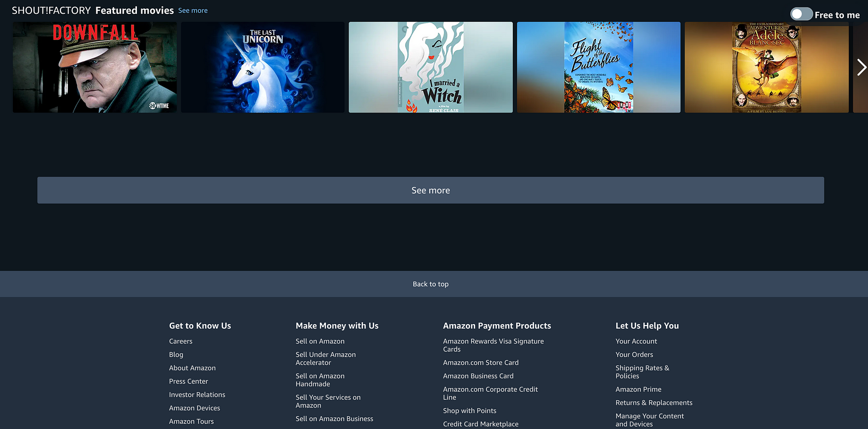Click the wide See more button
The image size is (868, 429).
[431, 190]
